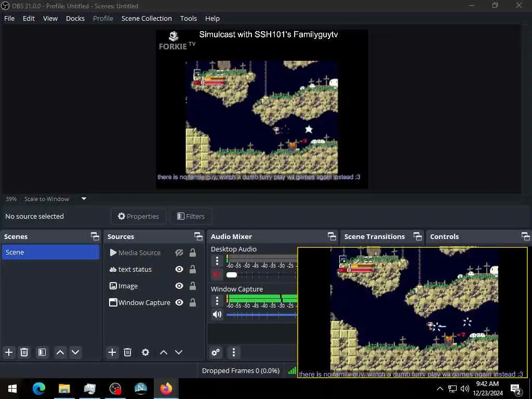The image size is (532, 399).
Task: Open network icon in system tray
Action: pyautogui.click(x=453, y=389)
